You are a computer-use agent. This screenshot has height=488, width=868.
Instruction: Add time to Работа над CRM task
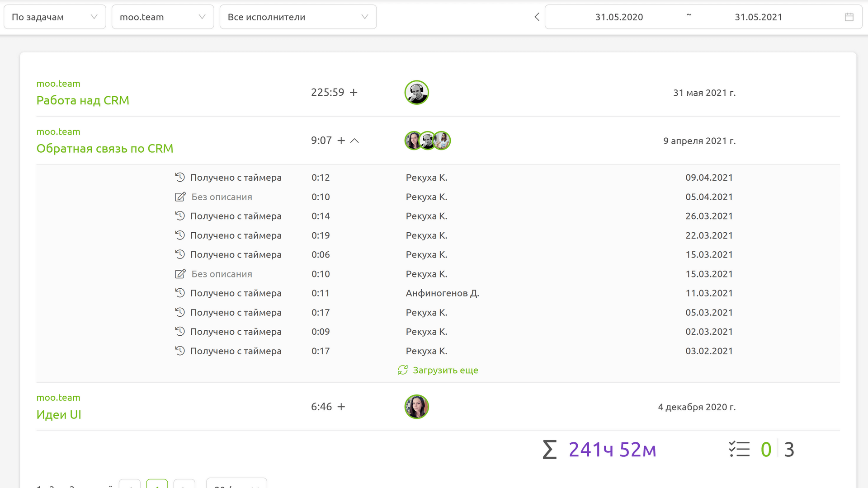point(354,92)
